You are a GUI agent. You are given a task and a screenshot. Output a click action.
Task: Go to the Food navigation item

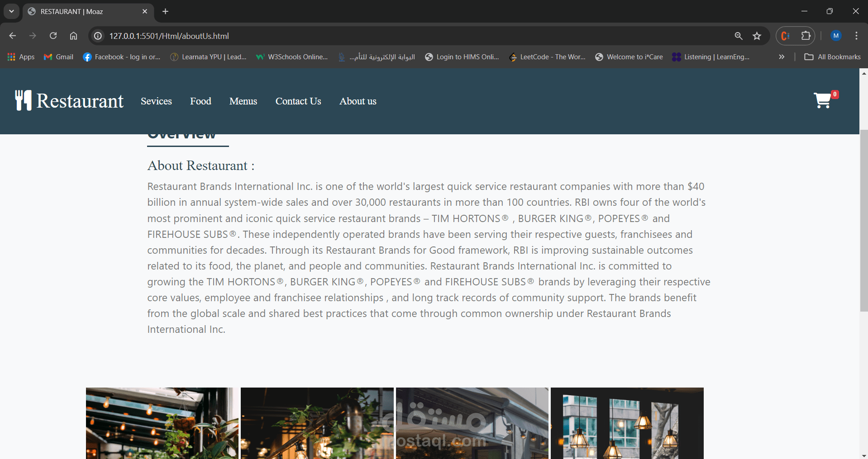(x=200, y=101)
